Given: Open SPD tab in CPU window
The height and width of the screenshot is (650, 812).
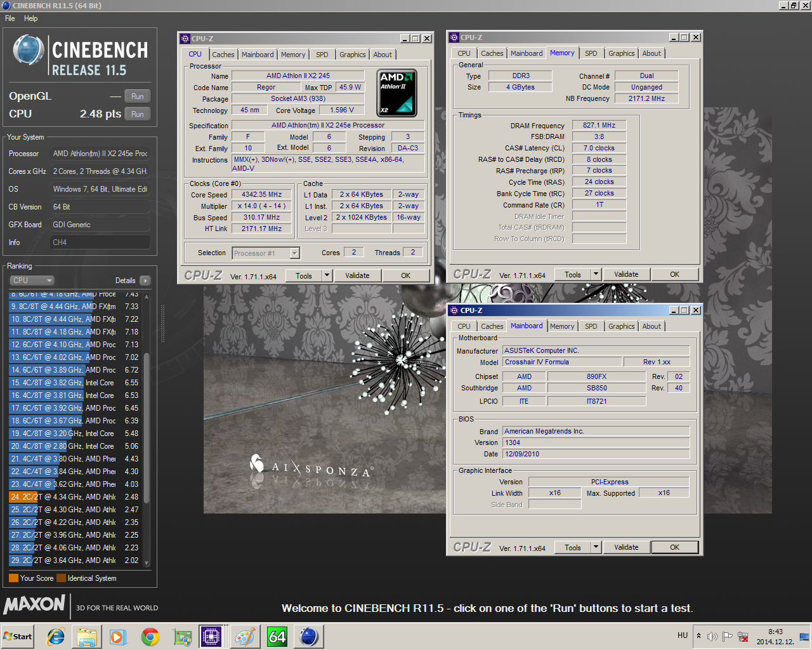Looking at the screenshot, I should click(x=322, y=55).
